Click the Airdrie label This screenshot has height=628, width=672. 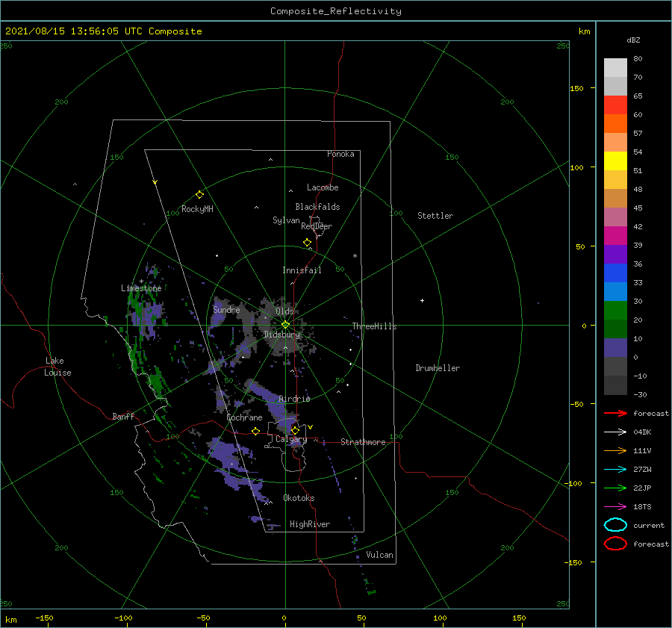coord(294,399)
